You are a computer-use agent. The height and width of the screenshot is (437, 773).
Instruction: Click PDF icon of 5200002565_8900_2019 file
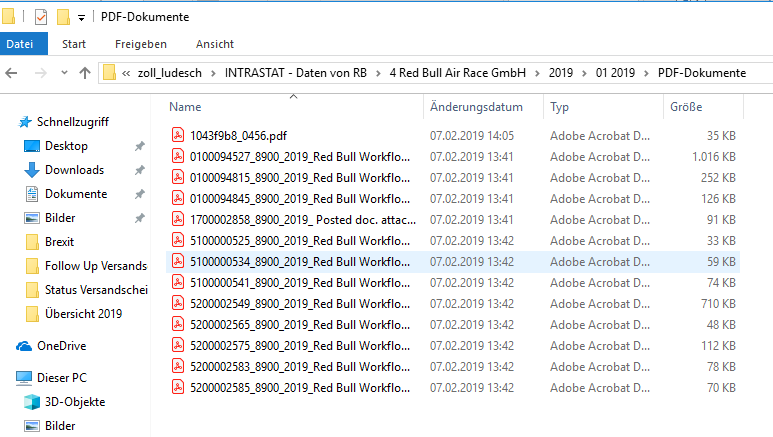(x=178, y=325)
